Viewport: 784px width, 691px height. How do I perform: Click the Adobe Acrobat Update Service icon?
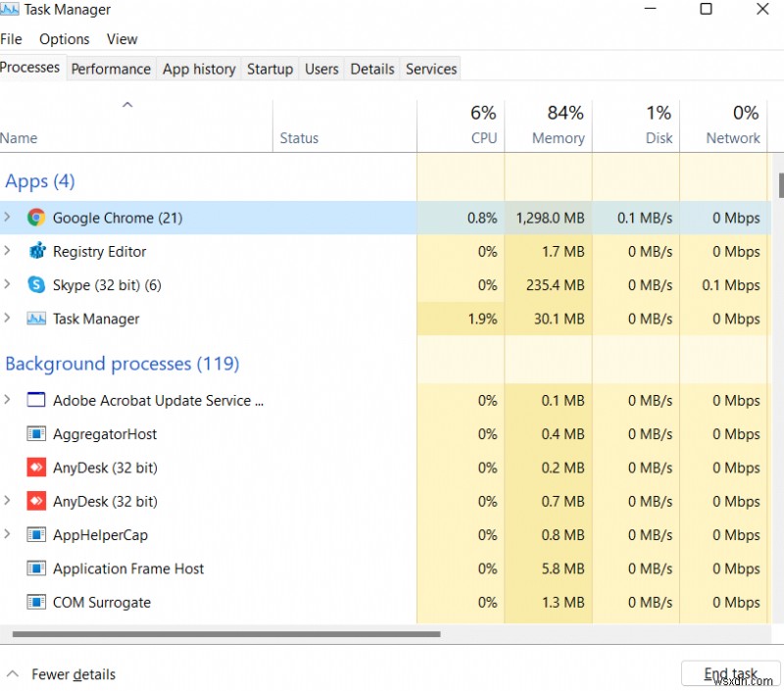[x=36, y=400]
